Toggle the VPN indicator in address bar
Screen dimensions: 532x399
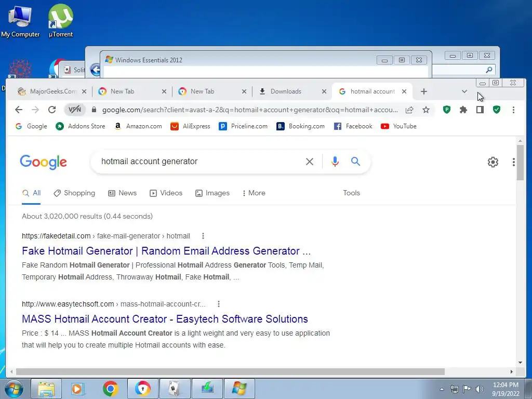75,110
